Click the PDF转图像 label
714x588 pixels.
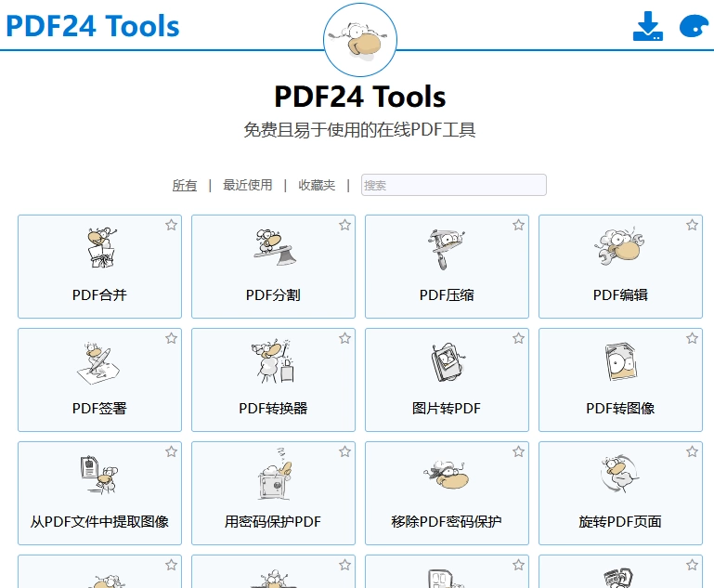(x=620, y=409)
